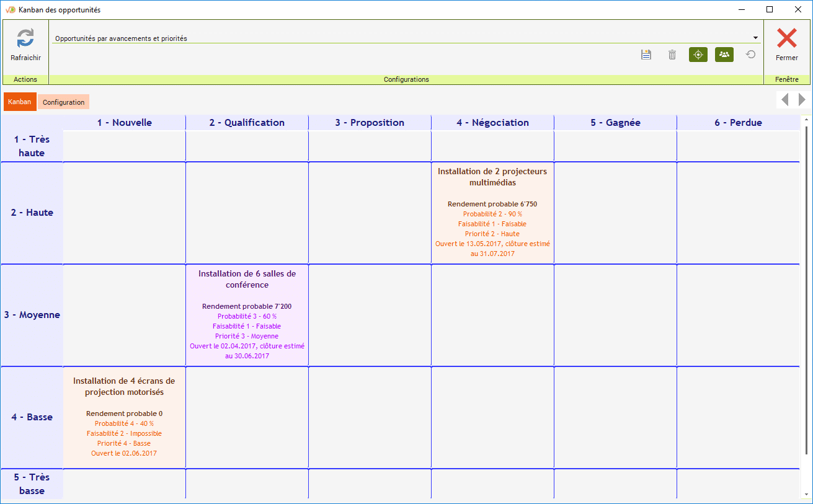Viewport: 813px width, 504px height.
Task: Select the Kanban tab
Action: coord(20,102)
